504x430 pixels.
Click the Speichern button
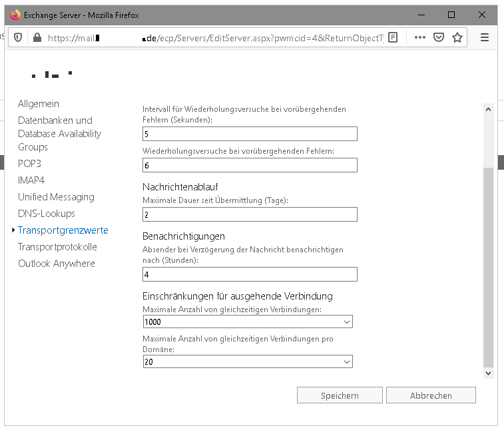pyautogui.click(x=340, y=395)
